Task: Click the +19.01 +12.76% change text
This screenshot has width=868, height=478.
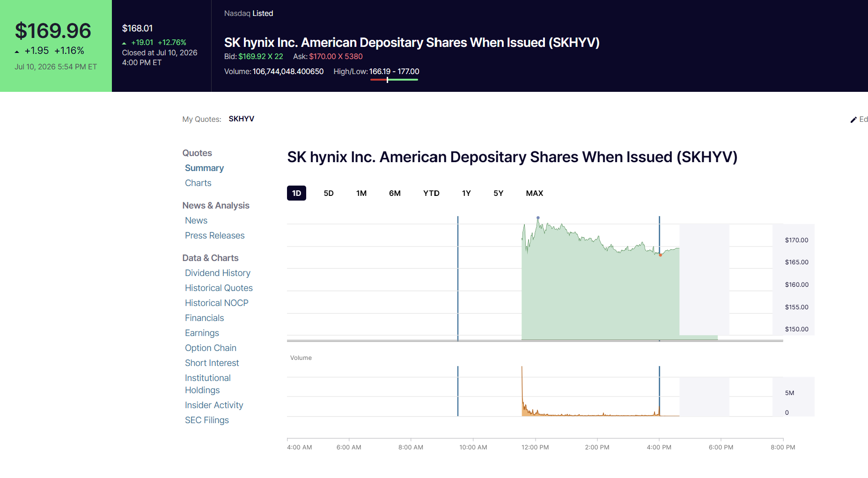Action: pyautogui.click(x=158, y=42)
